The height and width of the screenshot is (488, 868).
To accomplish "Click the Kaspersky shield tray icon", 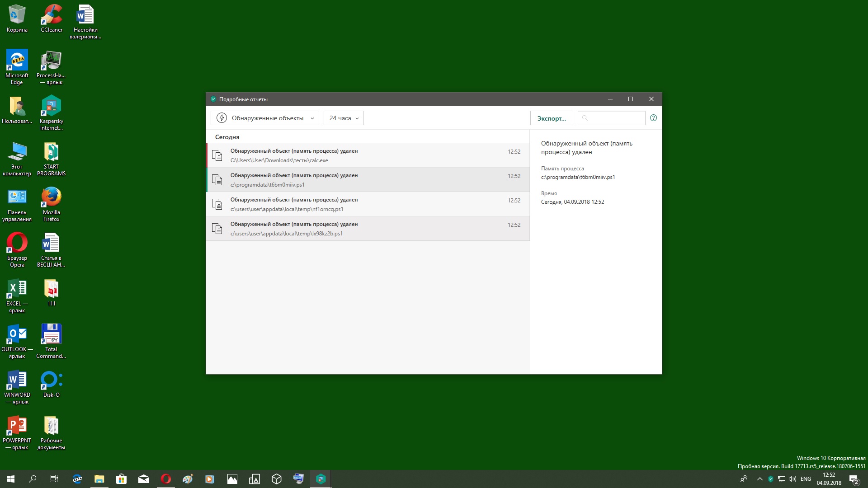I will 771,479.
